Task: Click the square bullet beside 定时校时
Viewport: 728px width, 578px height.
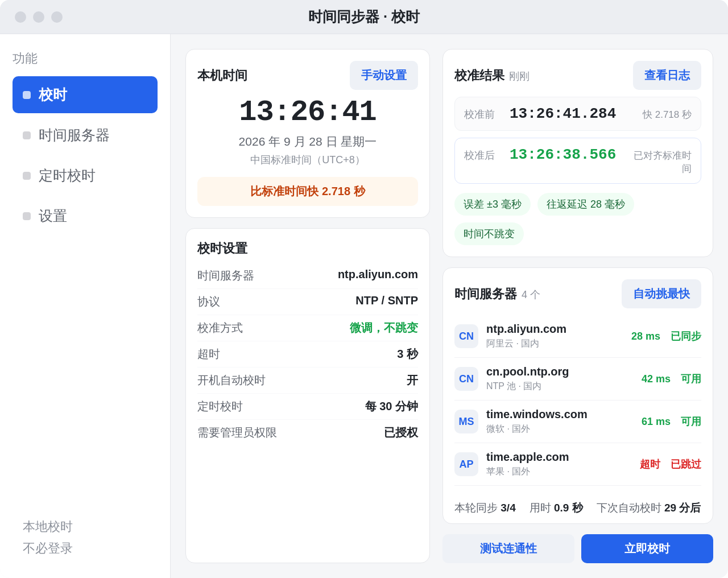Action: click(27, 176)
